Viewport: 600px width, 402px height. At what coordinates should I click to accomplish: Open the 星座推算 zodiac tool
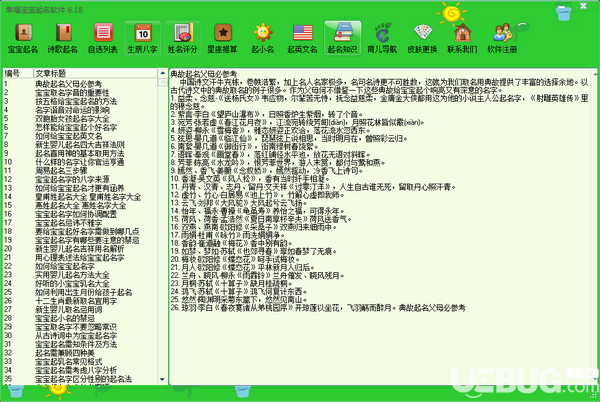tap(222, 38)
